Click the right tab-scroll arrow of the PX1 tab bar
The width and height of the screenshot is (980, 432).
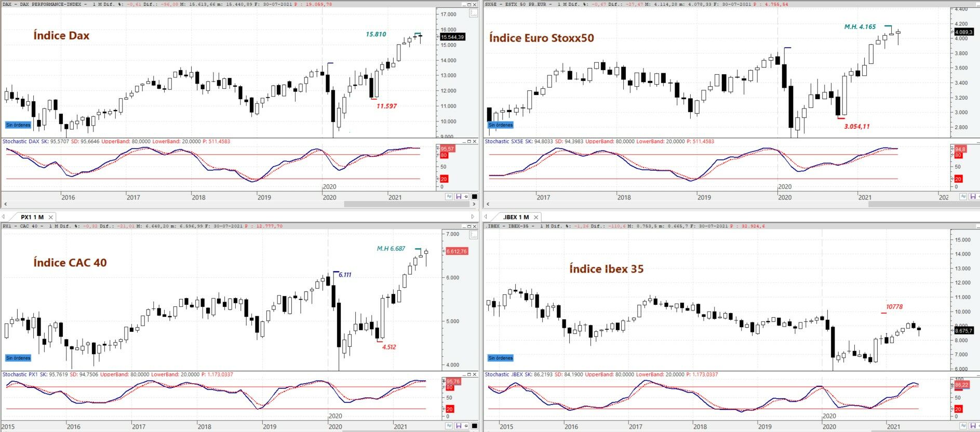[473, 217]
